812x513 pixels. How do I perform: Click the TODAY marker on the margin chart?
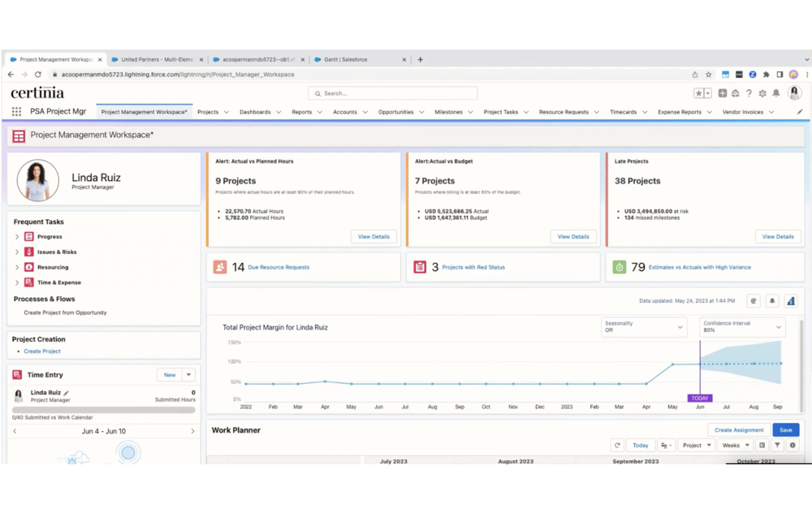tap(699, 399)
